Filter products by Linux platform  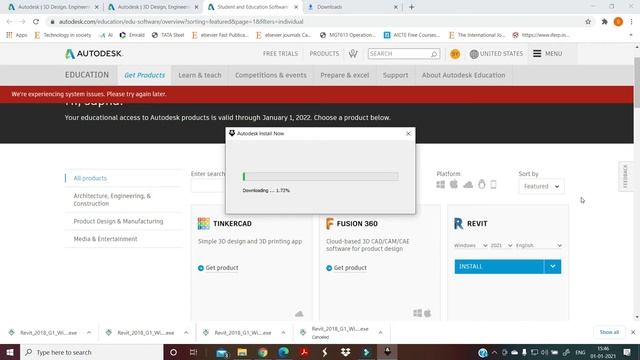[x=482, y=184]
